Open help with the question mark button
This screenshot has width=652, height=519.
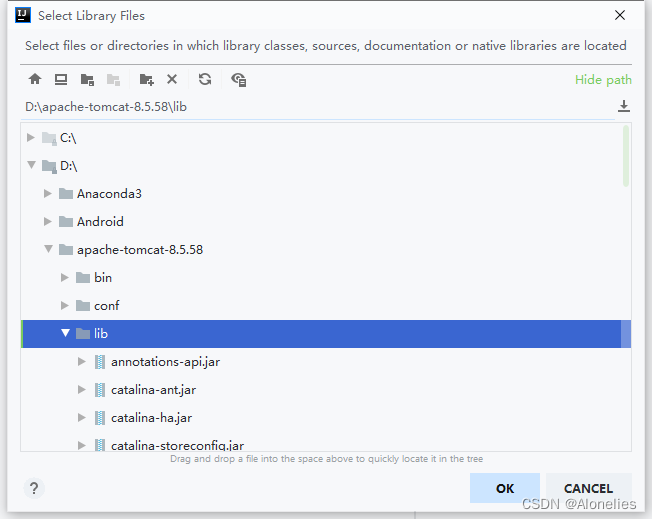(x=34, y=488)
